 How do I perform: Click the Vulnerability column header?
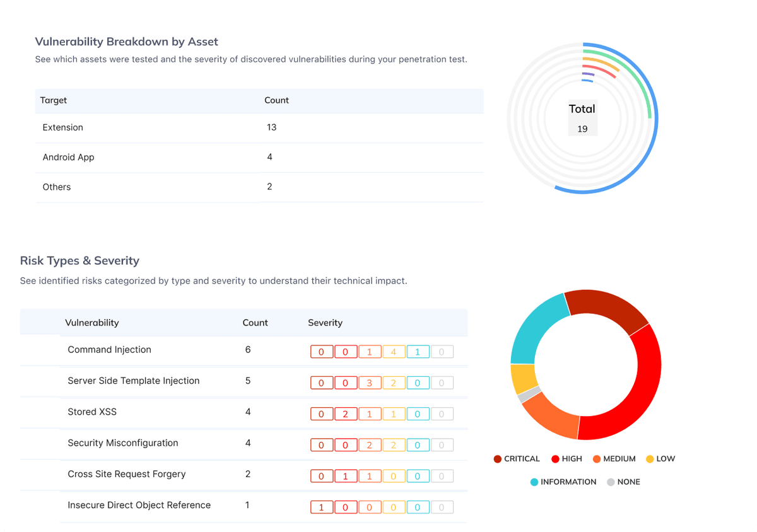(92, 322)
